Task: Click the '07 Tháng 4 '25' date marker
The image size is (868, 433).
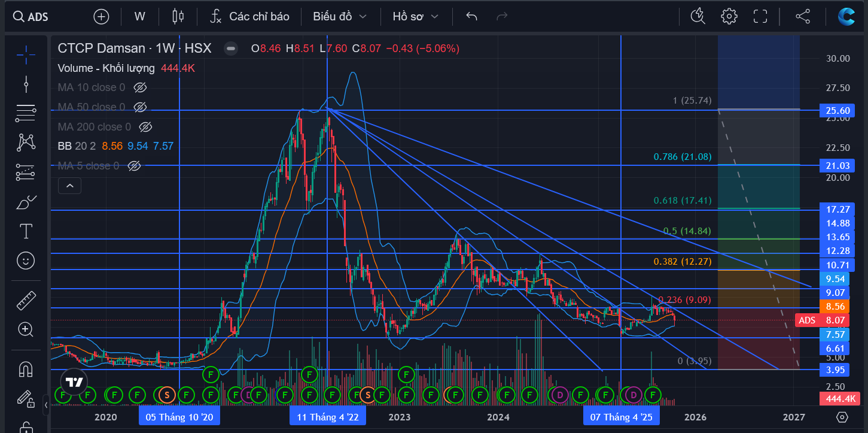Action: coord(622,417)
